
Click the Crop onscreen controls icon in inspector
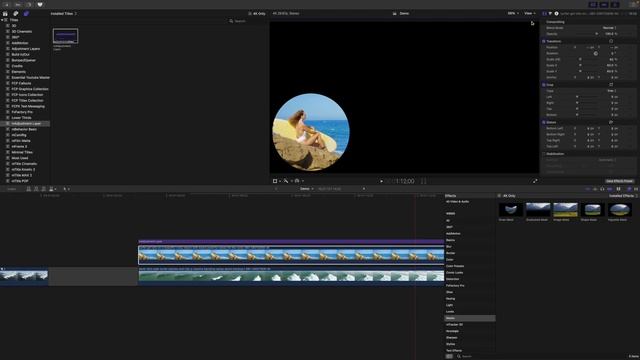point(611,84)
